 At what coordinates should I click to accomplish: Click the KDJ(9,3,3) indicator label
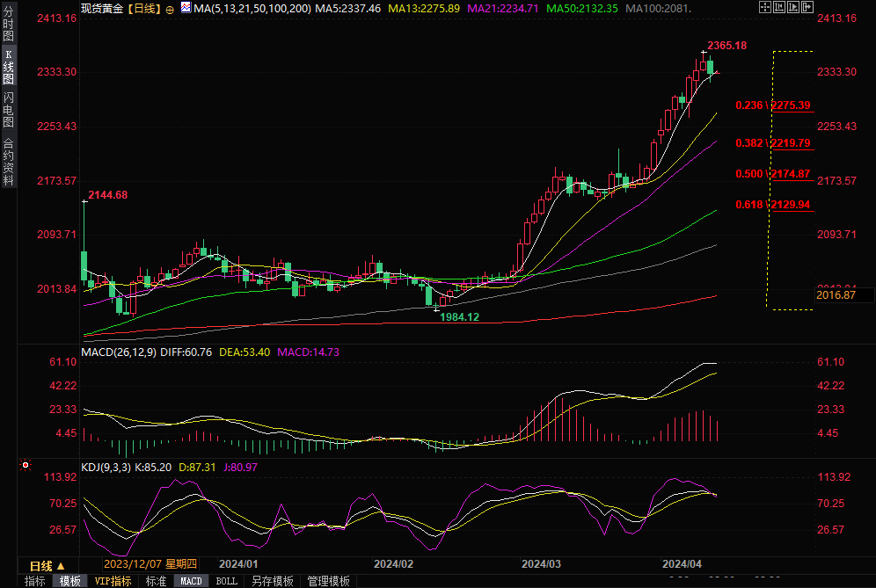[106, 466]
